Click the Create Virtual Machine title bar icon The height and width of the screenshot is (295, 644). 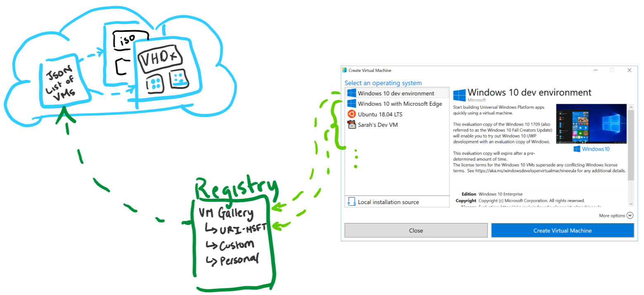(x=344, y=70)
